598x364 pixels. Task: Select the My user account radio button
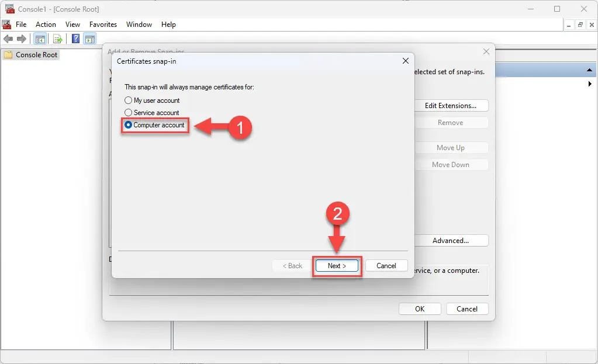[129, 100]
